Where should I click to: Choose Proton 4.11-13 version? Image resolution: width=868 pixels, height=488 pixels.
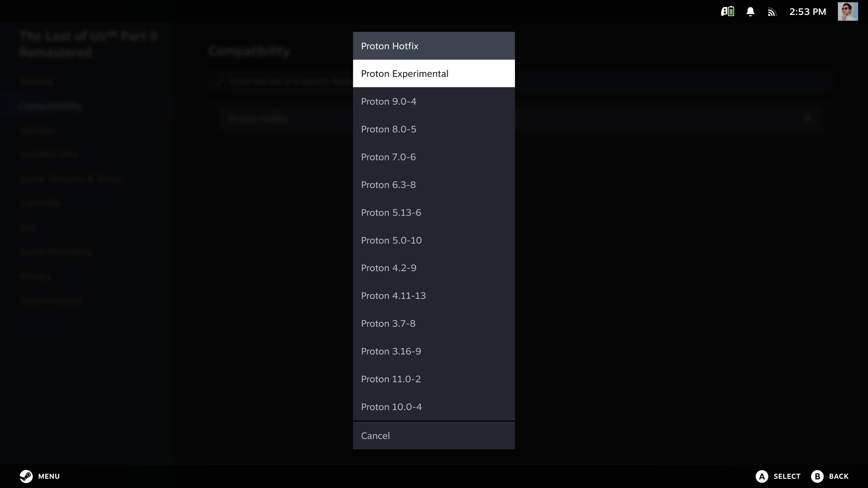tap(434, 296)
